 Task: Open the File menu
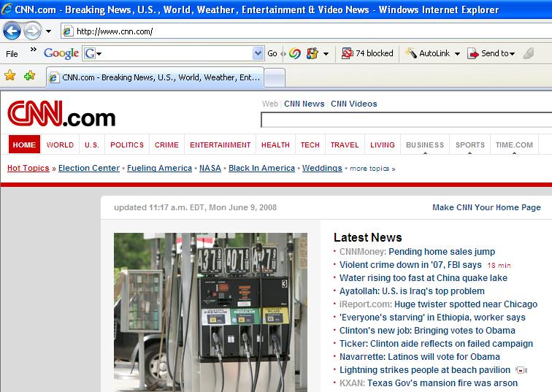12,53
